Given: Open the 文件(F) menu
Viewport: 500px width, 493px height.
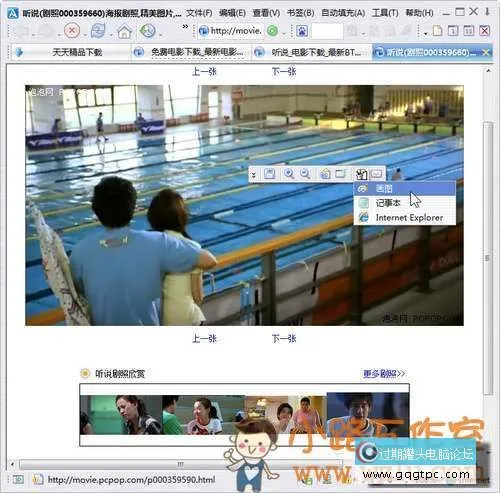Looking at the screenshot, I should pyautogui.click(x=199, y=13).
